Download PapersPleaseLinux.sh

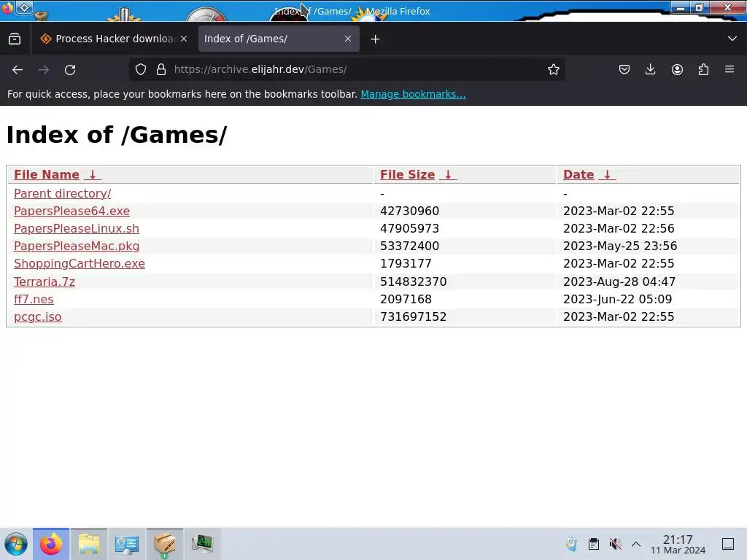(x=77, y=228)
